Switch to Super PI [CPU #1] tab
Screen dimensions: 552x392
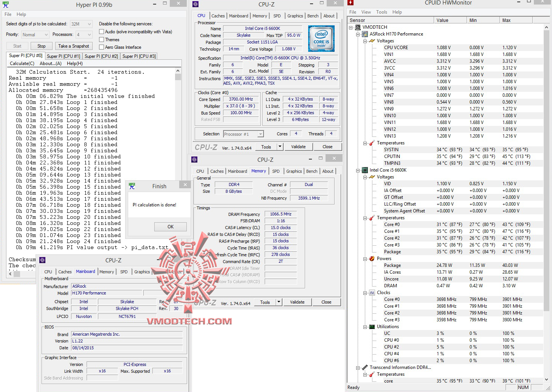[x=64, y=56]
